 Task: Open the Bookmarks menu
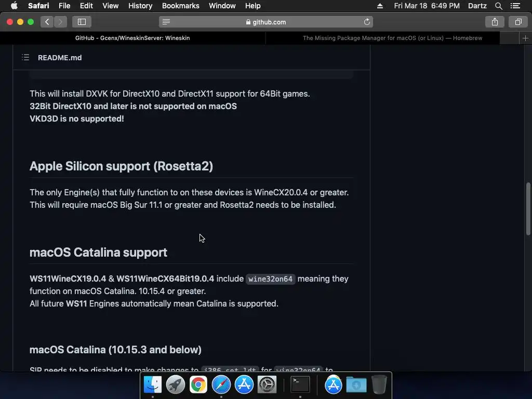pos(180,6)
